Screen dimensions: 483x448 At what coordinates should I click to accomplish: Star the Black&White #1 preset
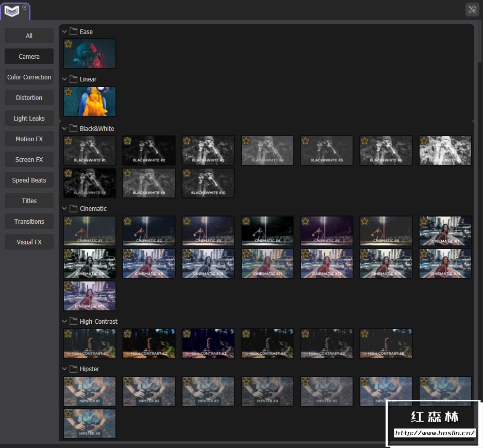69,141
